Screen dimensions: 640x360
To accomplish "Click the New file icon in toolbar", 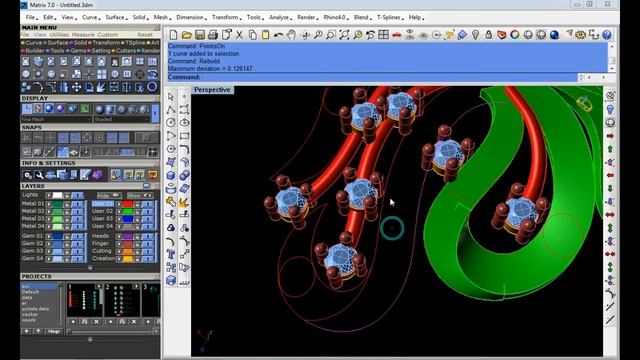I will pos(173,35).
